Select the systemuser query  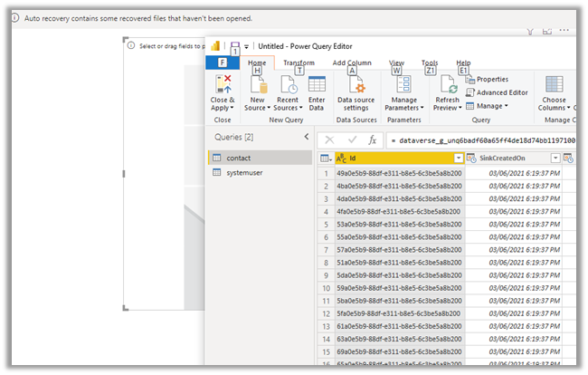pyautogui.click(x=244, y=172)
